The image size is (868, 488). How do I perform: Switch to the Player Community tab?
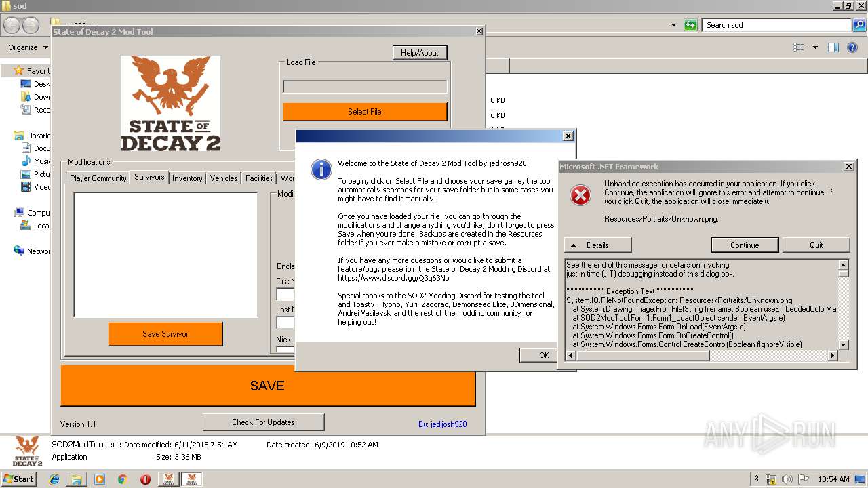coord(98,178)
